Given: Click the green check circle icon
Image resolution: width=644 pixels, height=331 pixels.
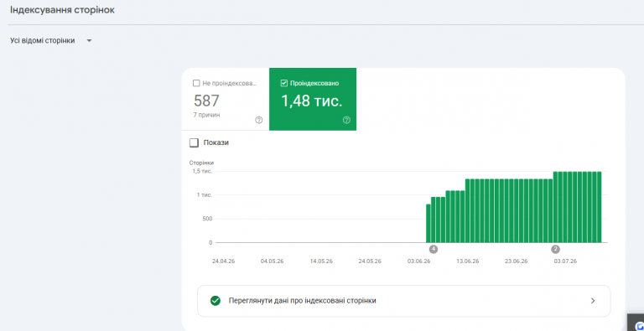Looking at the screenshot, I should tap(216, 301).
